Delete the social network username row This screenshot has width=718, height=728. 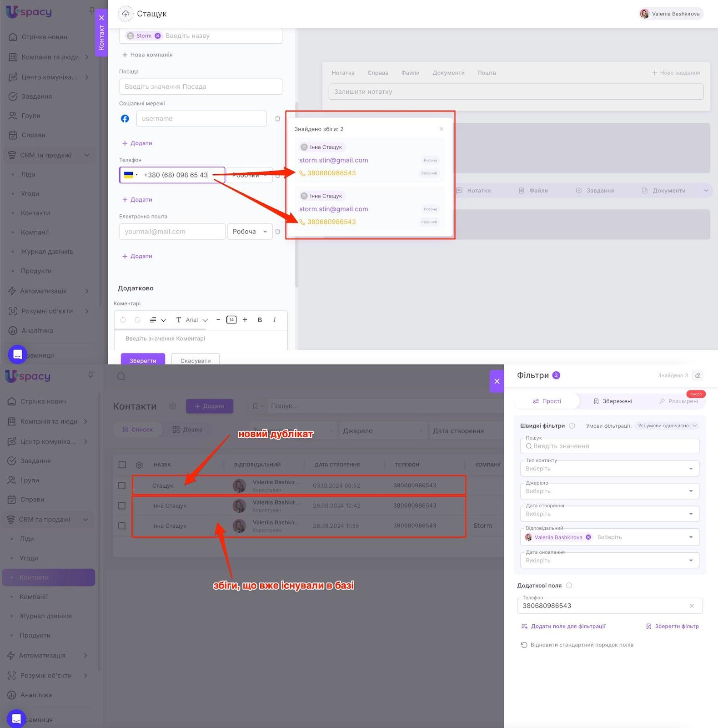tap(277, 119)
